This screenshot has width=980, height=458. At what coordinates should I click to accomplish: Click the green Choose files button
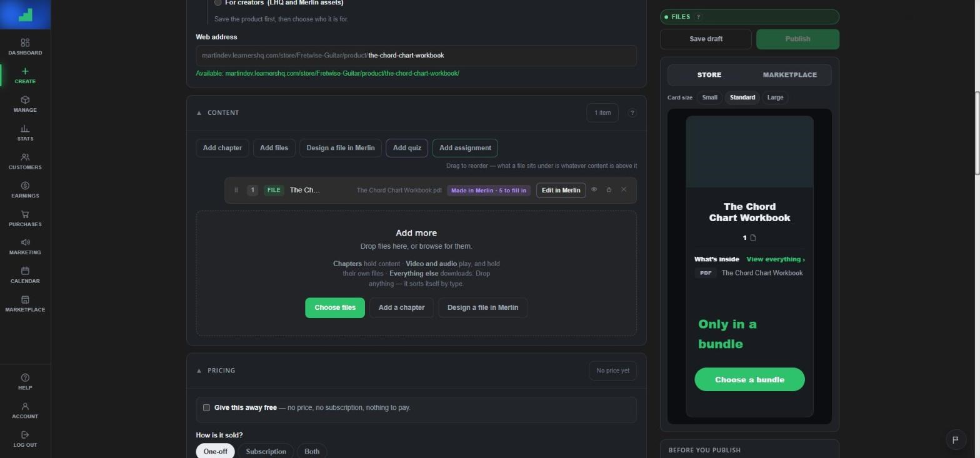click(335, 307)
